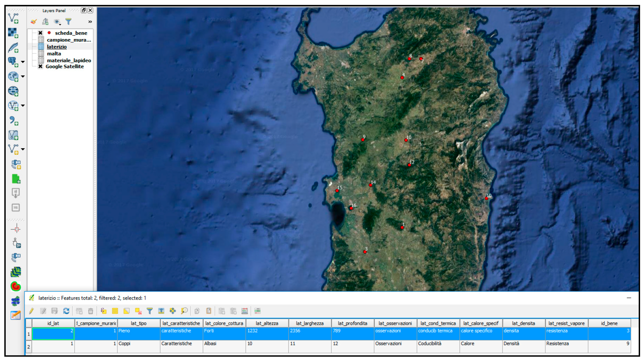644x361 pixels.
Task: Click the id_bene column header
Action: tap(609, 323)
